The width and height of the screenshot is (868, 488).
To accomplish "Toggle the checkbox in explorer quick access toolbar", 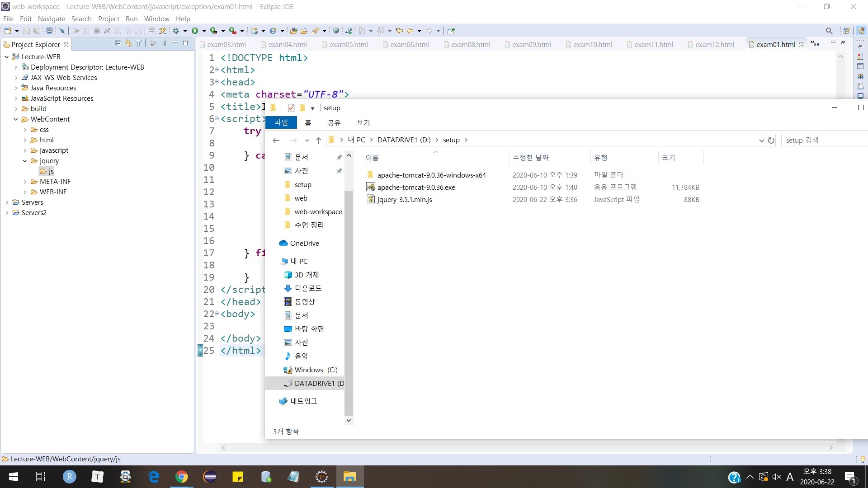I will pos(291,108).
